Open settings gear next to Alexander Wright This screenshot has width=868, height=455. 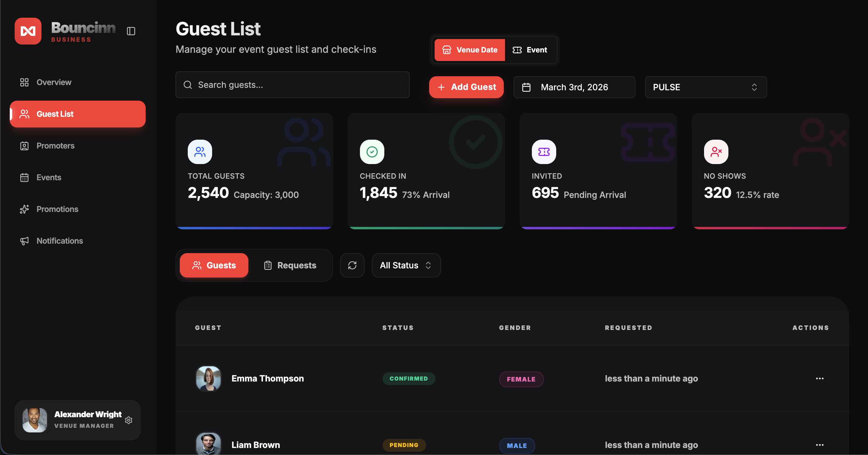128,420
